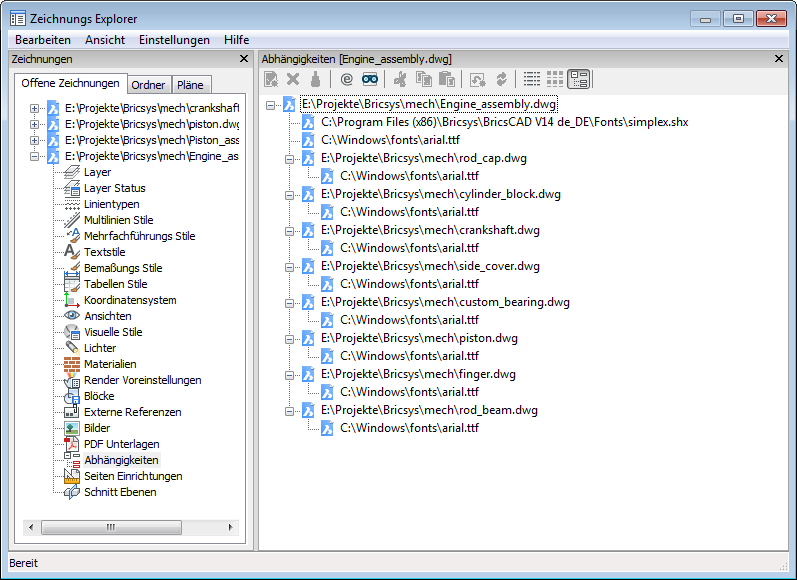This screenshot has width=797, height=580.
Task: Expand the crankshaft drawing node
Action: [35, 108]
